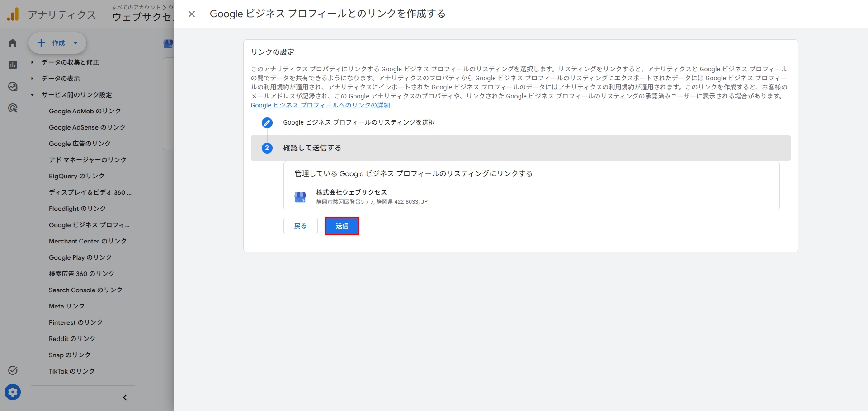Click the すべてのアカウント breadcrumb
The image size is (868, 411).
[x=137, y=7]
